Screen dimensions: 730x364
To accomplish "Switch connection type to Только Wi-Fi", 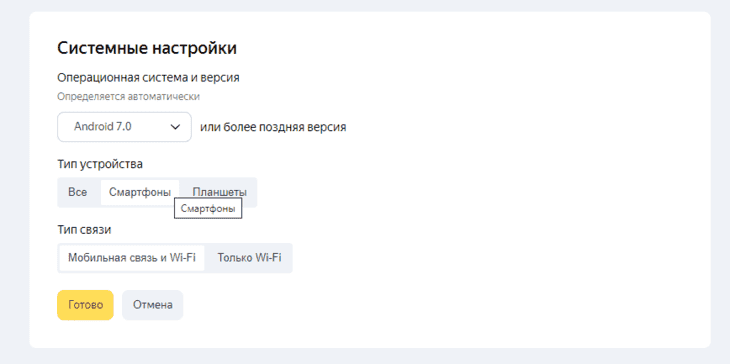I will (249, 258).
